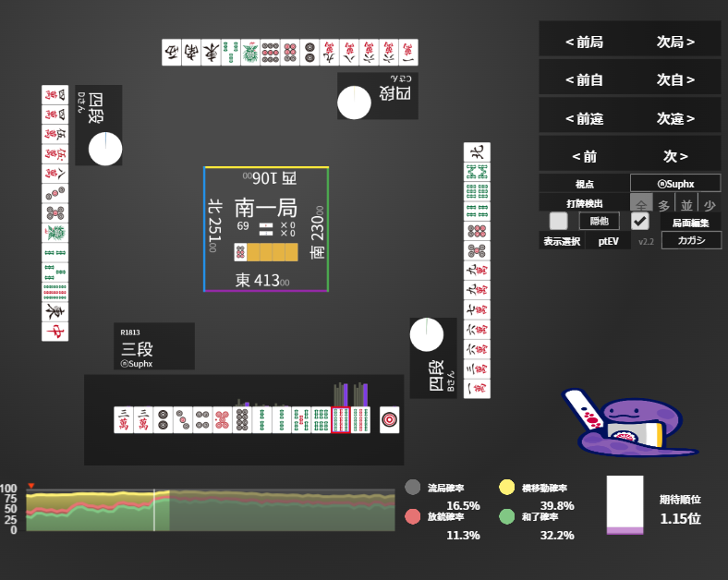
Task: Select the 8-pin tile in Suphx's hand
Action: [242, 420]
